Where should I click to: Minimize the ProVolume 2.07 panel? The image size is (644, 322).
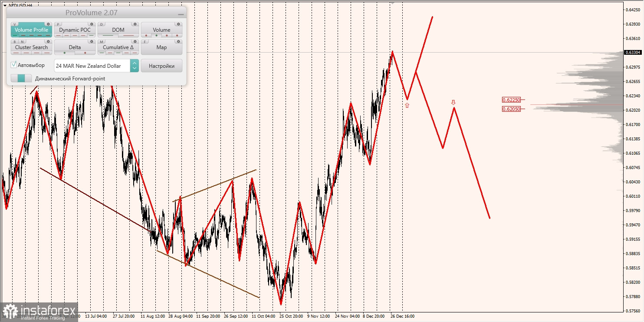[x=181, y=13]
